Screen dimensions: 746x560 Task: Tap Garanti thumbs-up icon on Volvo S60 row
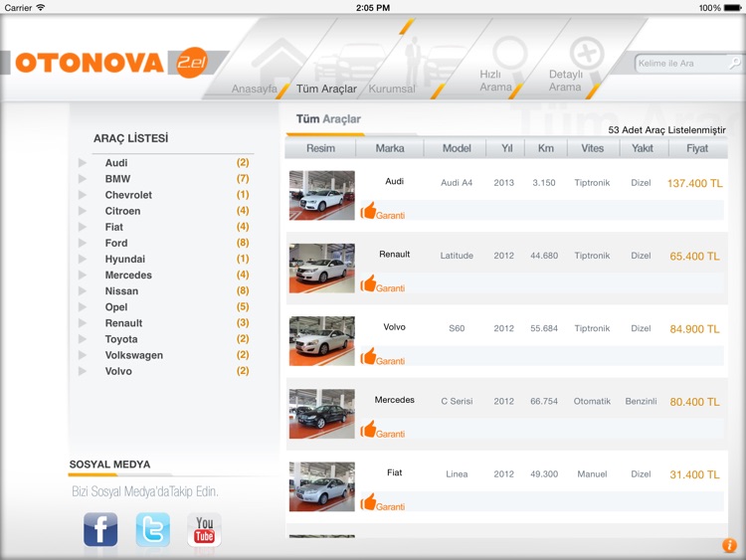tap(368, 356)
